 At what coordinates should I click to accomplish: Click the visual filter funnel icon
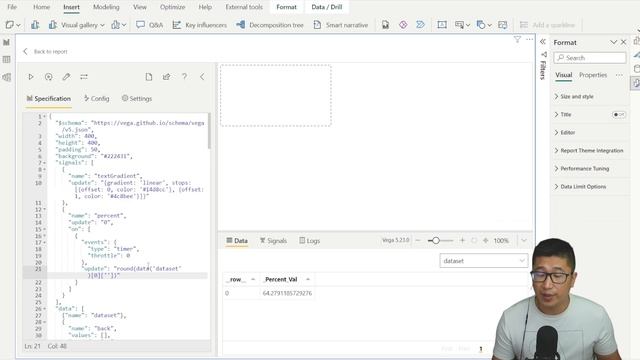click(517, 39)
